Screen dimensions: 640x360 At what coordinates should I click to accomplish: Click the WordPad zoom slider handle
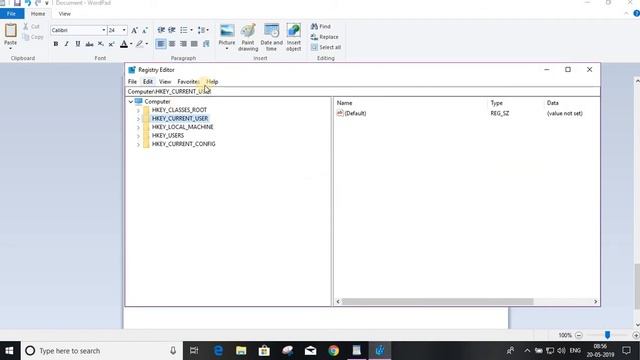pos(607,335)
